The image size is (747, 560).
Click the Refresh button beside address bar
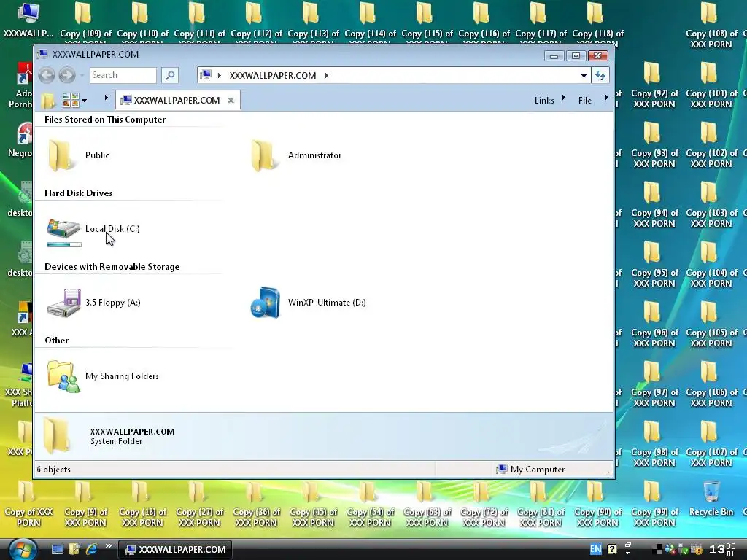(x=600, y=75)
